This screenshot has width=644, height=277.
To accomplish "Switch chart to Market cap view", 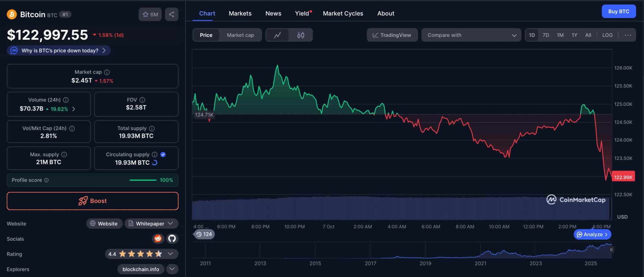I will pyautogui.click(x=240, y=35).
